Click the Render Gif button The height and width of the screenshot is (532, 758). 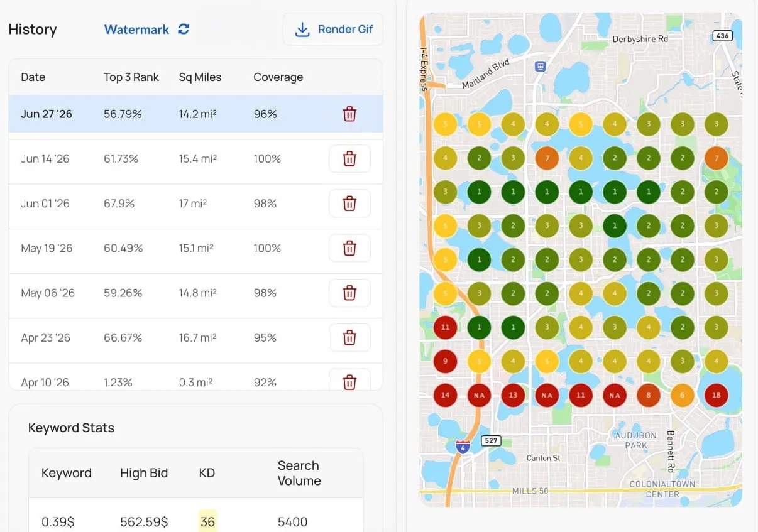click(x=333, y=29)
